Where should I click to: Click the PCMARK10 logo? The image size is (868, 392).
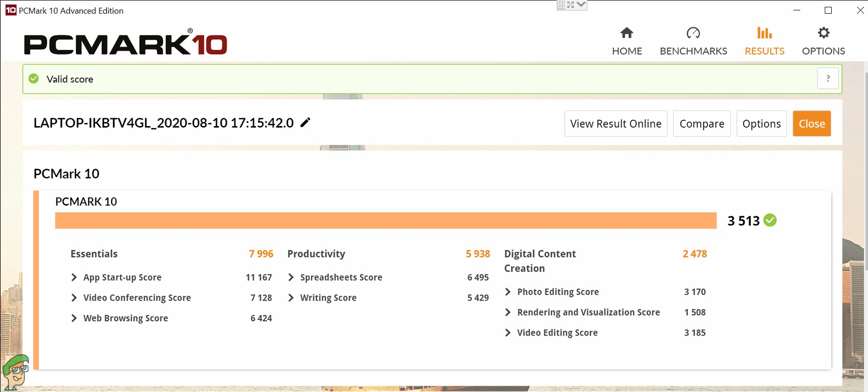[x=125, y=42]
